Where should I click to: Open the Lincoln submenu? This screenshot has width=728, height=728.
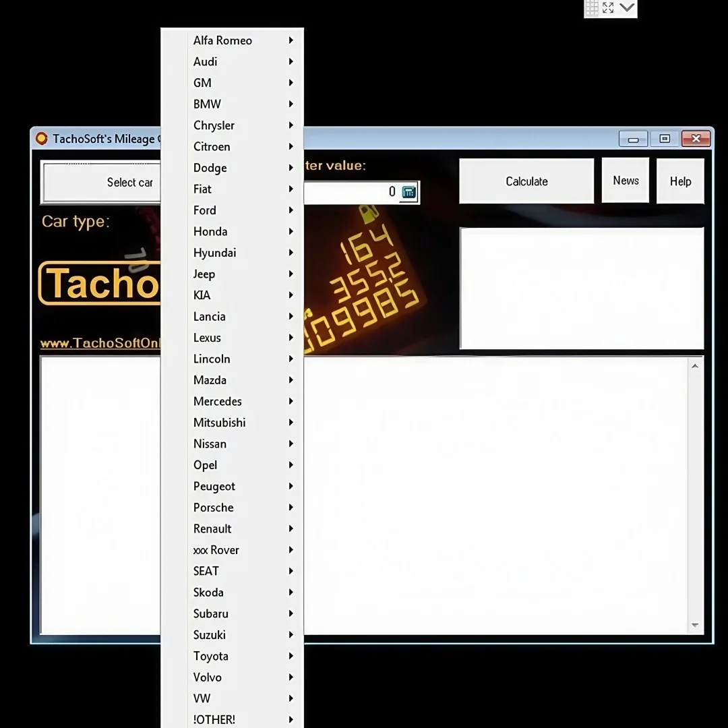[232, 359]
